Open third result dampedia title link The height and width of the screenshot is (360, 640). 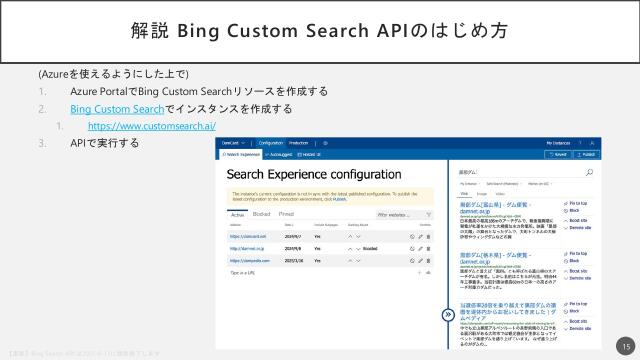tap(508, 311)
